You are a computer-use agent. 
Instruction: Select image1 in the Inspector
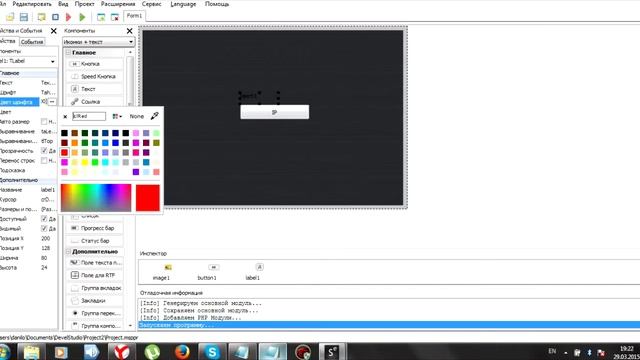point(161,272)
